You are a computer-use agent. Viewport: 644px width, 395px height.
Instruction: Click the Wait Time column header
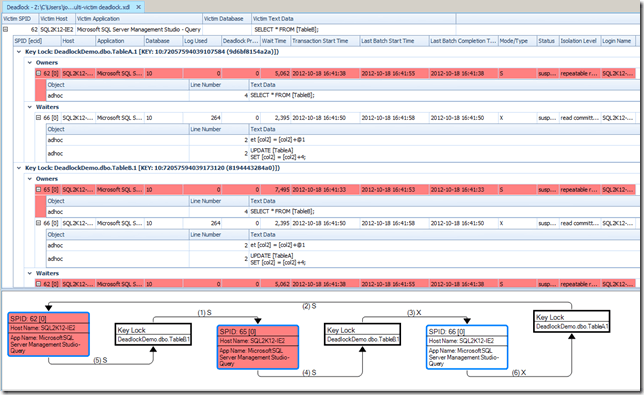[x=276, y=41]
